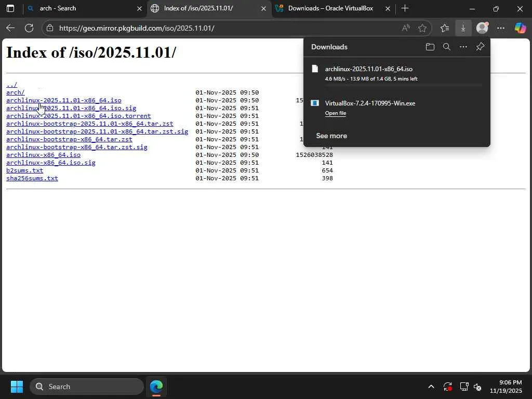Open the Windows Start menu

pos(17,387)
